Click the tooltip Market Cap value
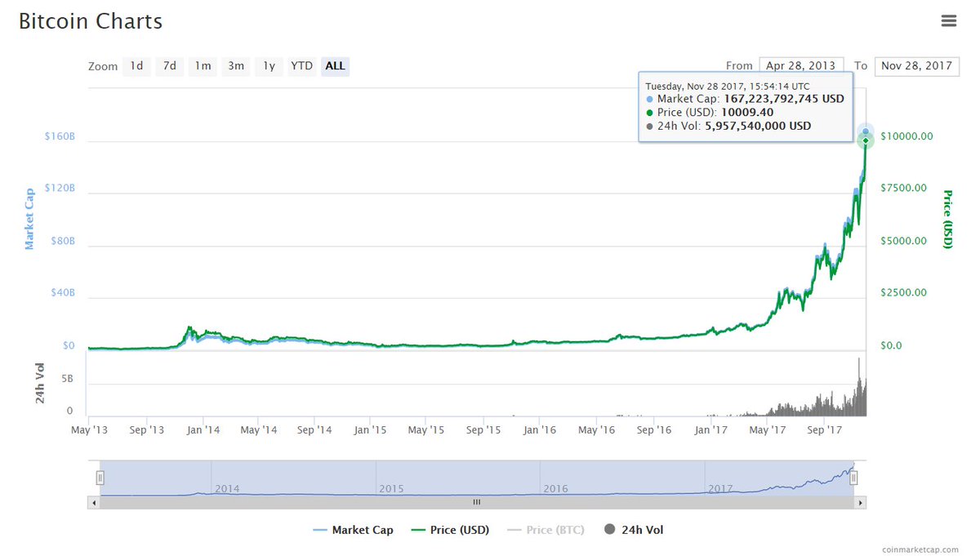 click(x=784, y=99)
